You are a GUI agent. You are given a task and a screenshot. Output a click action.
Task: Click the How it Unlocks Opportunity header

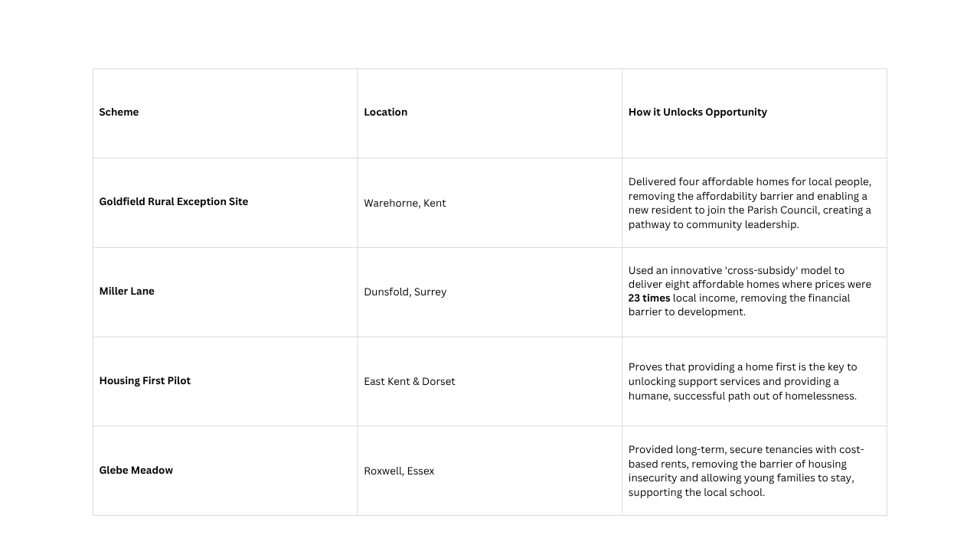pyautogui.click(x=697, y=112)
